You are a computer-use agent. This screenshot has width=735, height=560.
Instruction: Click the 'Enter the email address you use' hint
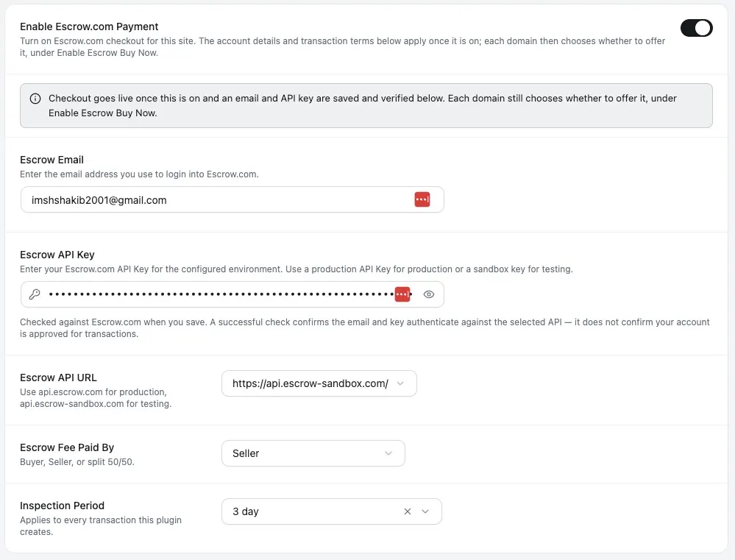(139, 174)
